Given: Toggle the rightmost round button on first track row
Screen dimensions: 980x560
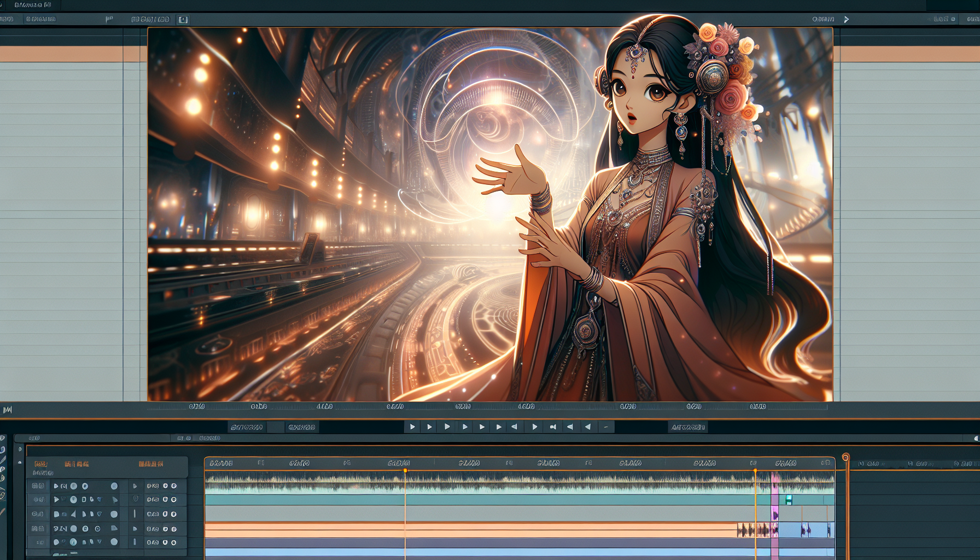Looking at the screenshot, I should pyautogui.click(x=174, y=486).
